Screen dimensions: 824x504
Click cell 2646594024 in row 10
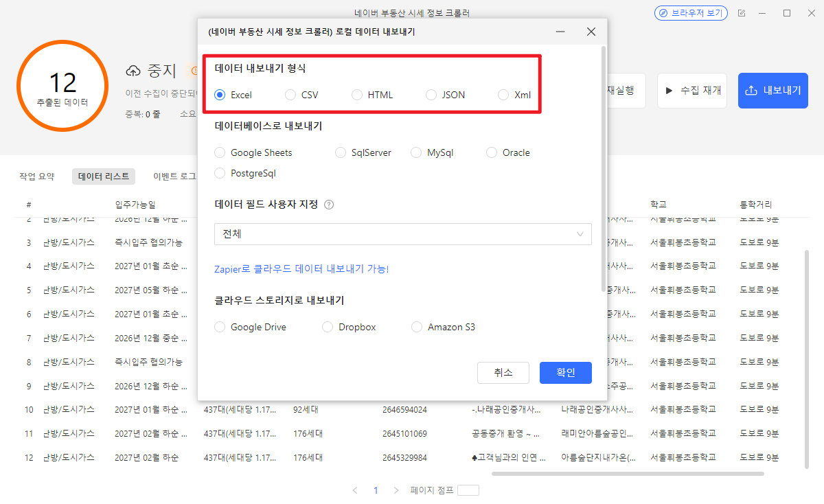point(404,410)
